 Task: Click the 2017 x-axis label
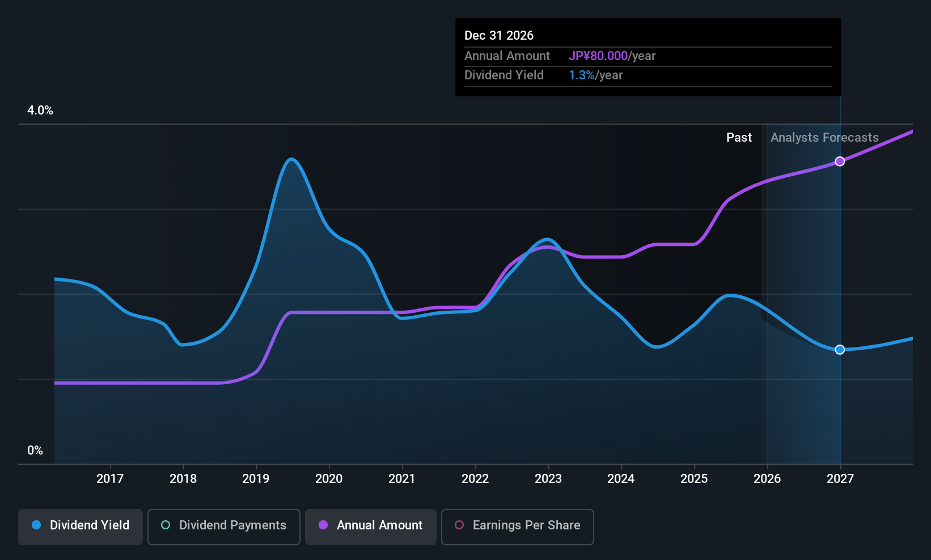110,479
